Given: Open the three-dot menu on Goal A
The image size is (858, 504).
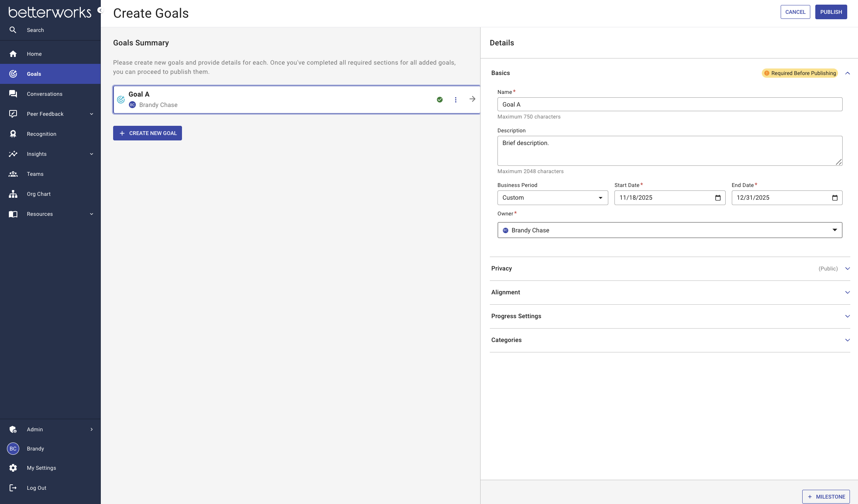Looking at the screenshot, I should click(456, 100).
